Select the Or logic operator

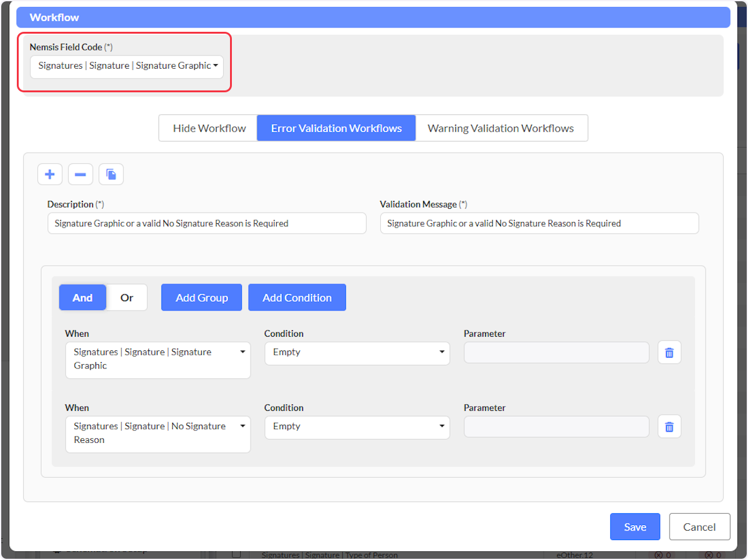pyautogui.click(x=127, y=297)
